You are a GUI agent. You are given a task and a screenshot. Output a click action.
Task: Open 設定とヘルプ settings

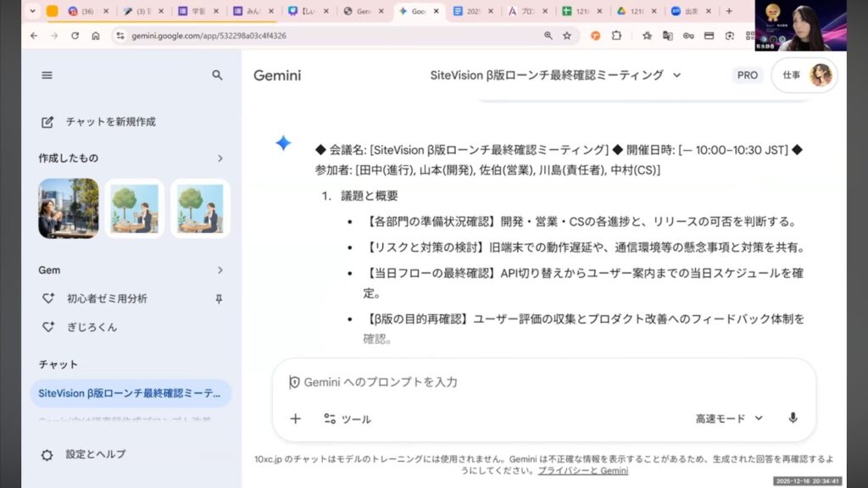tap(95, 454)
